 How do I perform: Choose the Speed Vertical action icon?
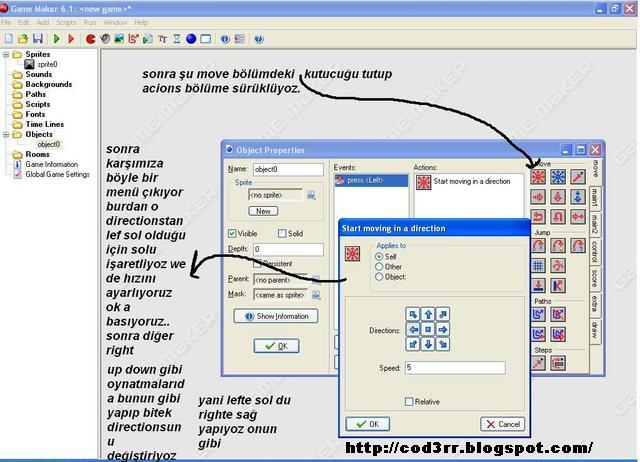558,197
